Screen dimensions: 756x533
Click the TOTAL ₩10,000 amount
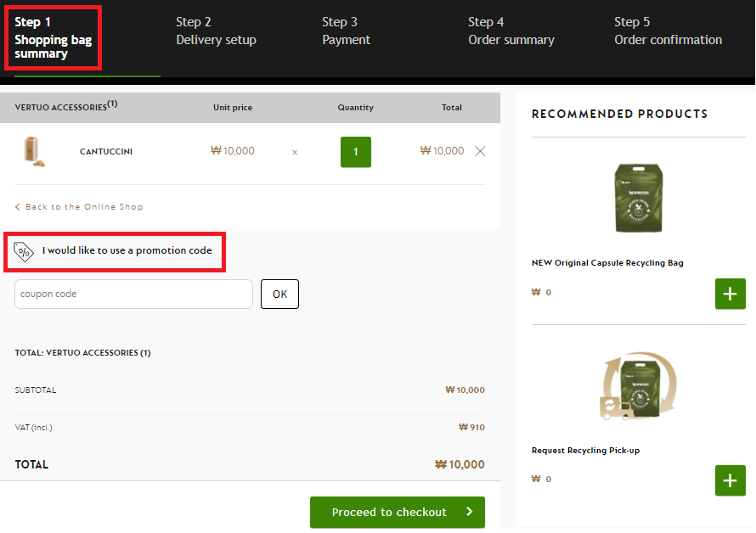(460, 464)
